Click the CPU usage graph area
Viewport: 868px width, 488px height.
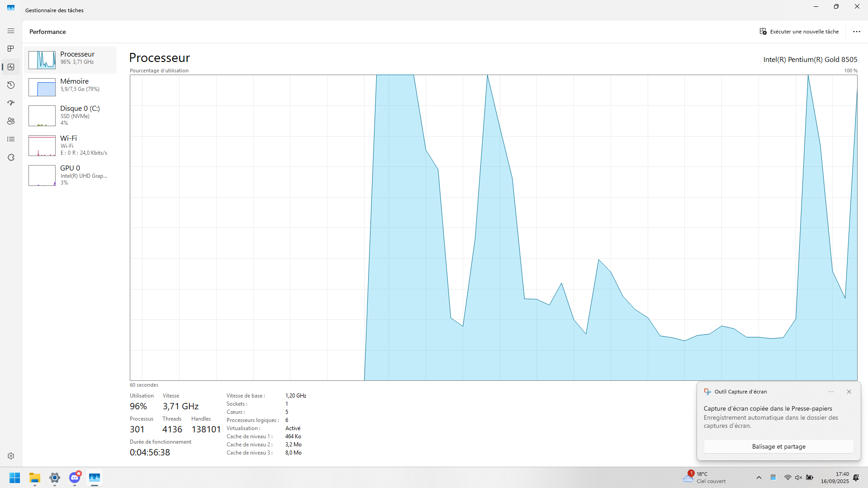493,227
